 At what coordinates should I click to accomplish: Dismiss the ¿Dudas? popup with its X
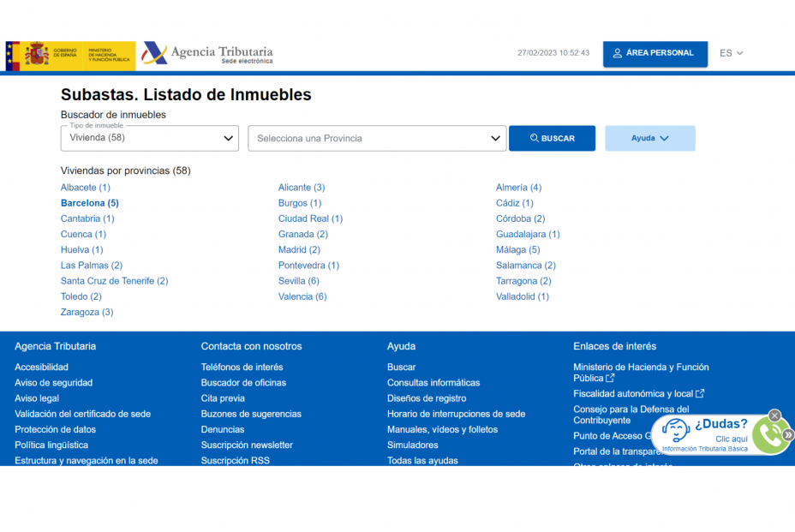(x=774, y=415)
